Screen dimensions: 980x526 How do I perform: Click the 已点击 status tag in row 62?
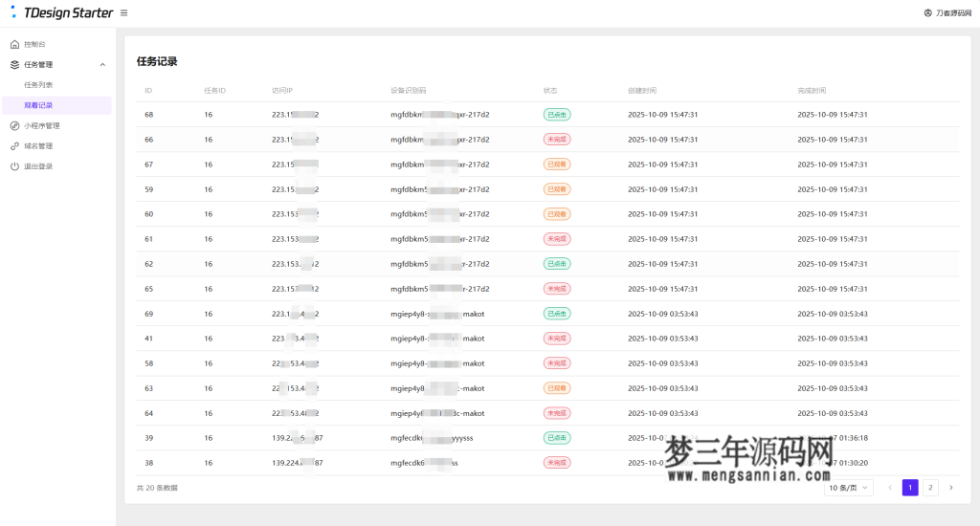(557, 264)
